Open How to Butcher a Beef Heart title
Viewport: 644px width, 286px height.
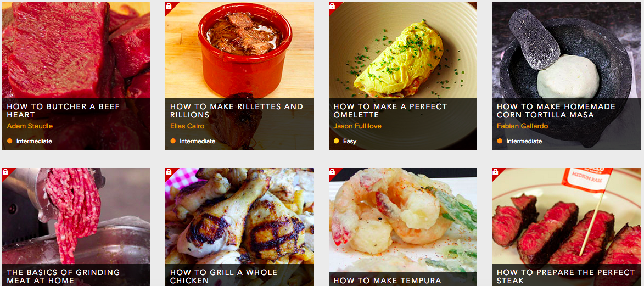coord(63,110)
